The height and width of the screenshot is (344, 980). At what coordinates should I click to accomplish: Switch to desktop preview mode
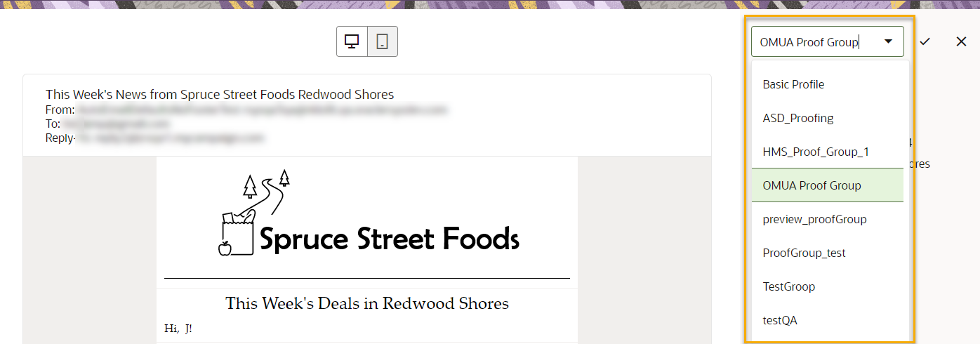[x=352, y=41]
